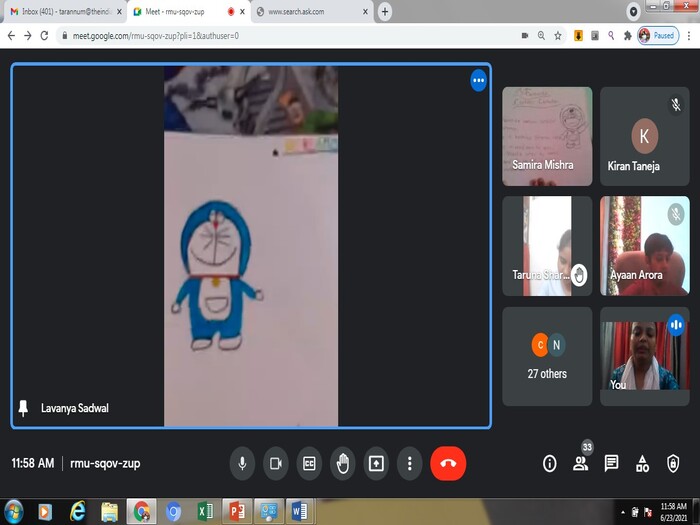Click muted mic icon on Kiran Taneja tile

(676, 104)
